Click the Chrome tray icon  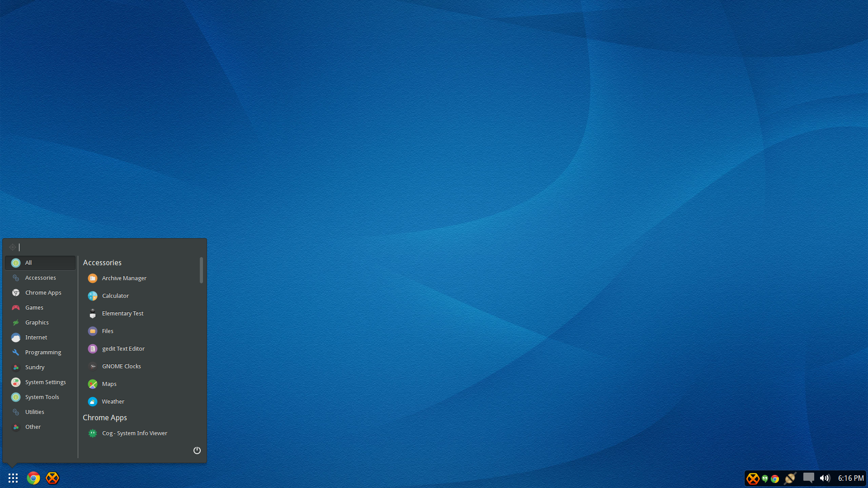[775, 479]
